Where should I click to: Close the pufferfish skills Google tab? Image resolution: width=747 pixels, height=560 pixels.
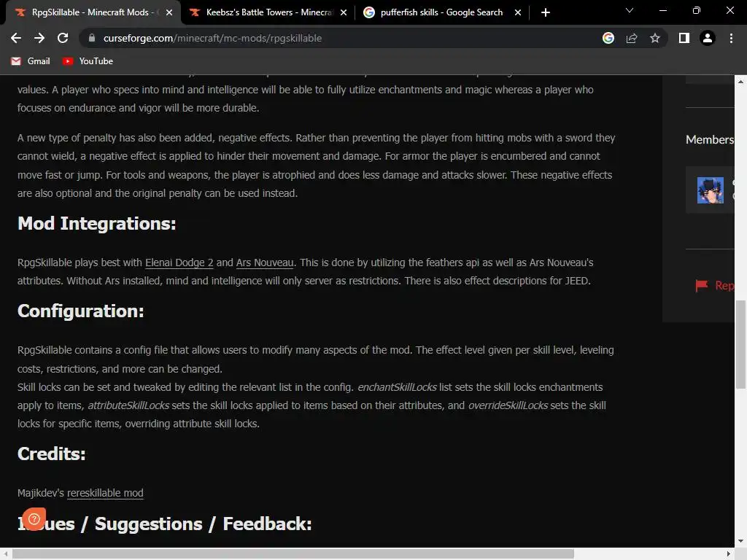point(518,12)
